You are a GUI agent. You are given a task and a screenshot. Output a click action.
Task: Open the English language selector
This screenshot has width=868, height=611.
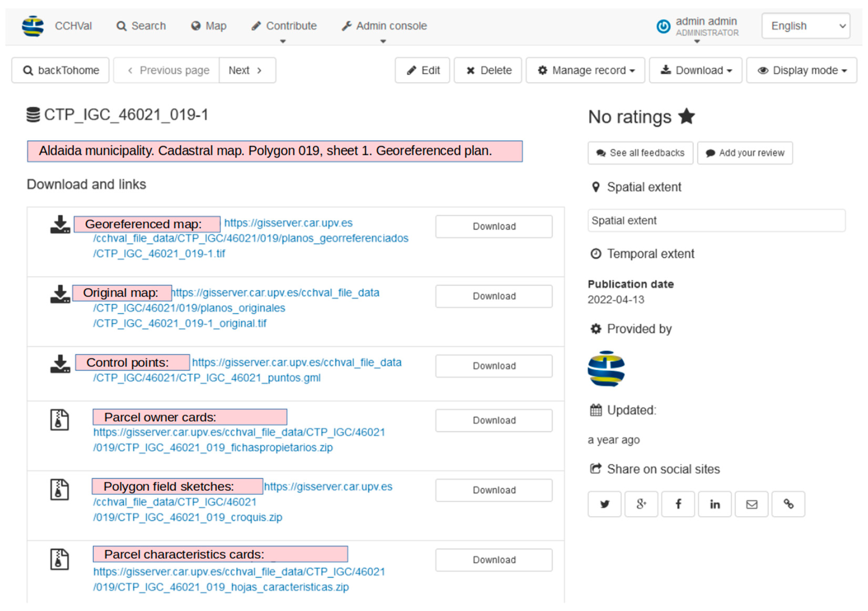pyautogui.click(x=806, y=26)
